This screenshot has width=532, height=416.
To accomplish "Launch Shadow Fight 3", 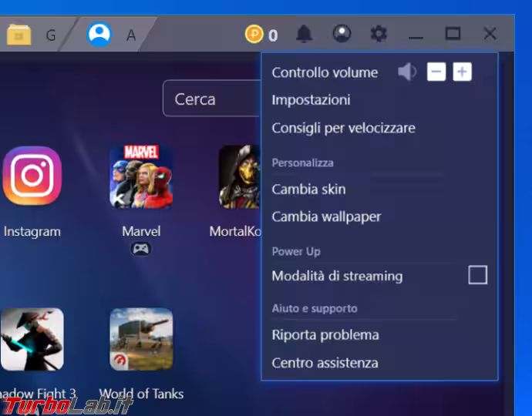I will 32,339.
